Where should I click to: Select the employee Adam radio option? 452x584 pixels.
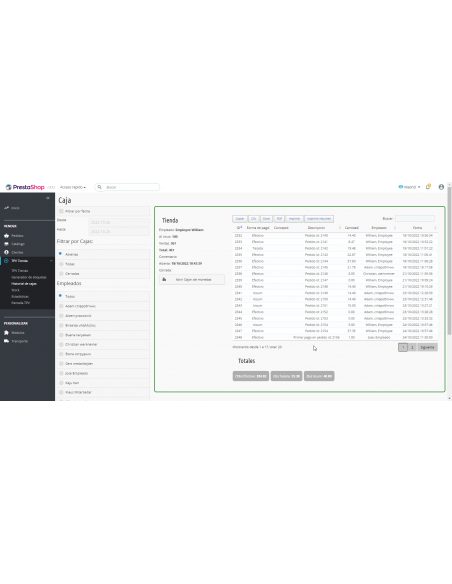[61, 306]
